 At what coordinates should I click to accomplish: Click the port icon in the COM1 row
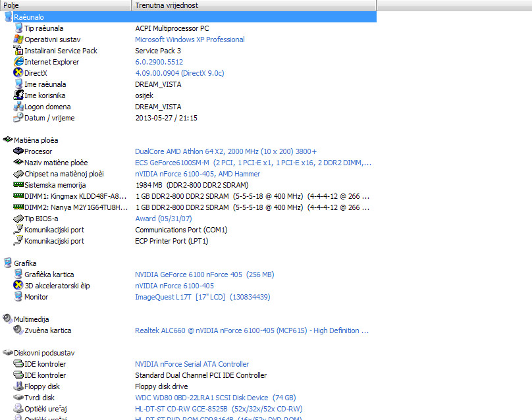pyautogui.click(x=18, y=230)
